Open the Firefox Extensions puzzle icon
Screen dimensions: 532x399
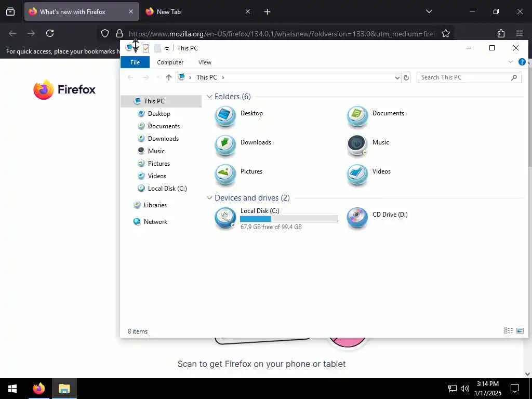click(501, 33)
